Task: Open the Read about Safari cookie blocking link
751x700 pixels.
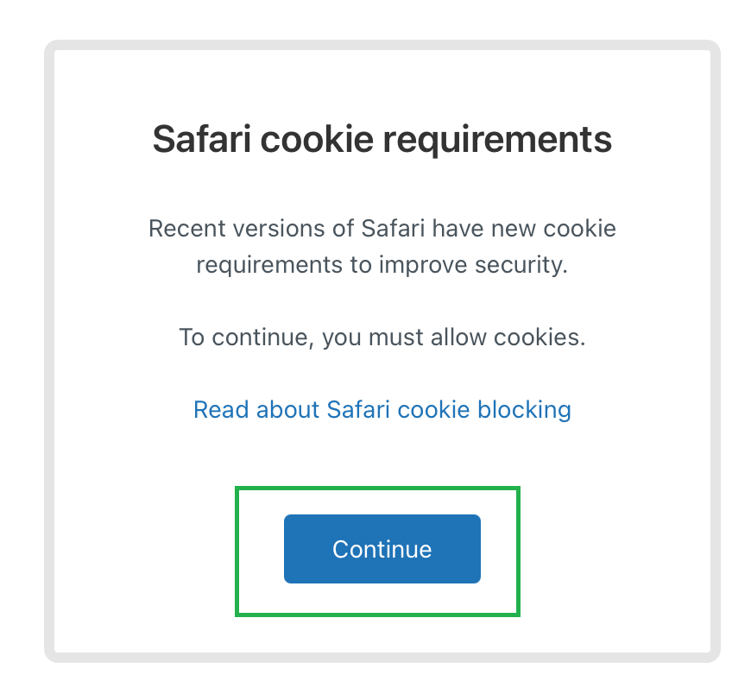Action: [382, 410]
